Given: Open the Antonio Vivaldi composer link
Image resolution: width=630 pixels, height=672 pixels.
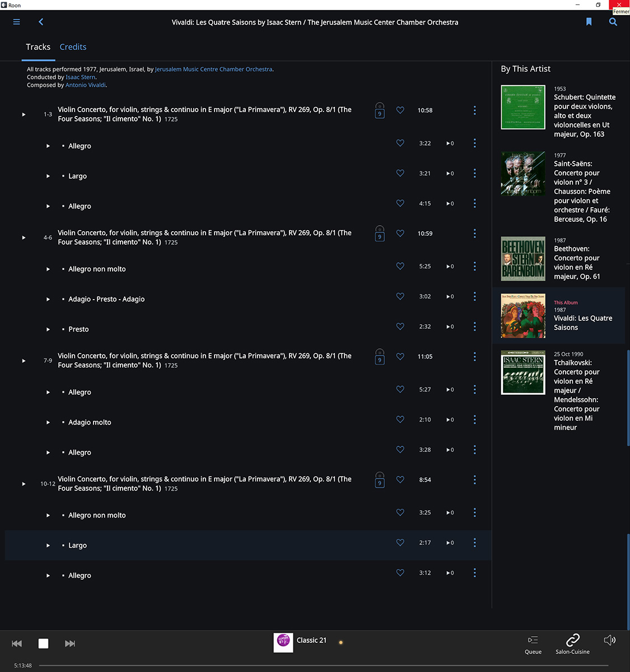Looking at the screenshot, I should [x=86, y=85].
